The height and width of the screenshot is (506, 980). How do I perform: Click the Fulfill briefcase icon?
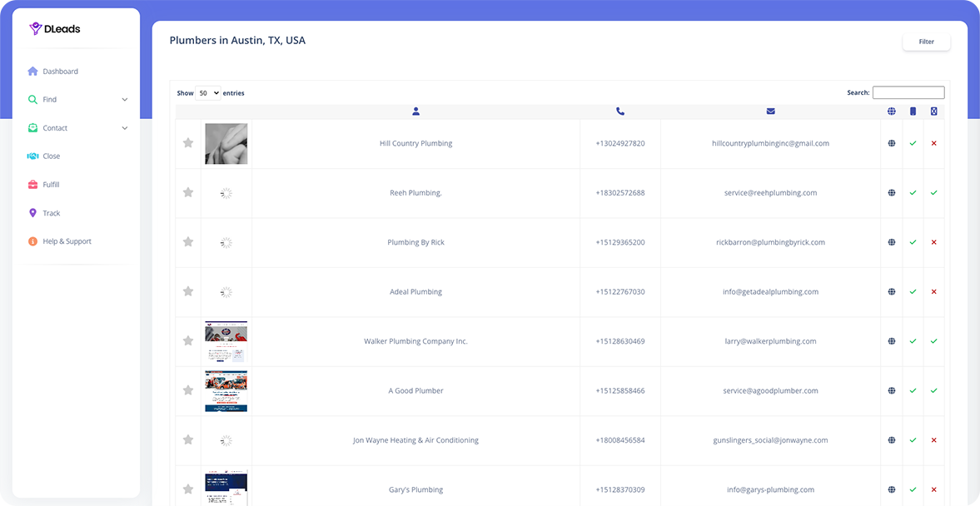32,184
